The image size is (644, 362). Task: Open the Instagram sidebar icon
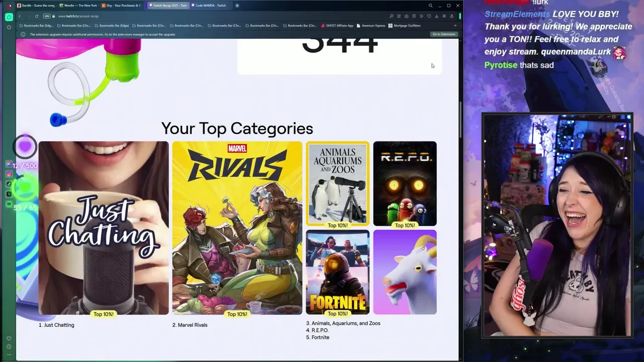pos(9,174)
